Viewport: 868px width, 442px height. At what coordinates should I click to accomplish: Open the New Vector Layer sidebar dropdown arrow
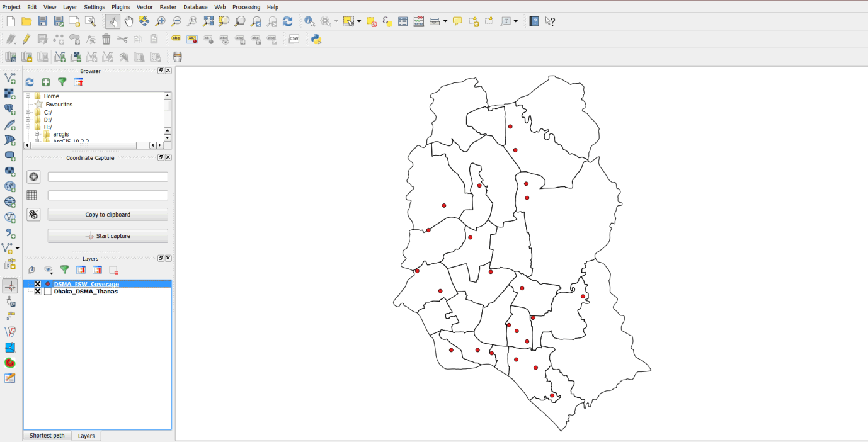18,249
